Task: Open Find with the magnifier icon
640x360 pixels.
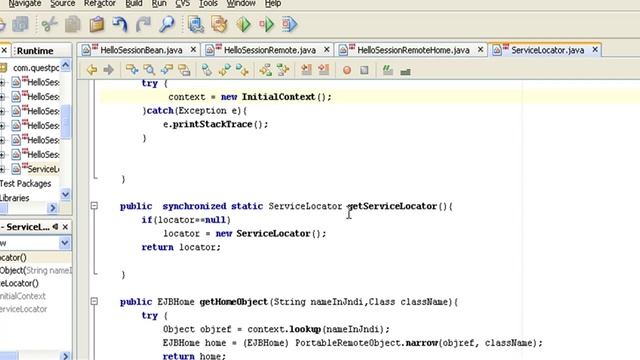Action: coord(167,24)
